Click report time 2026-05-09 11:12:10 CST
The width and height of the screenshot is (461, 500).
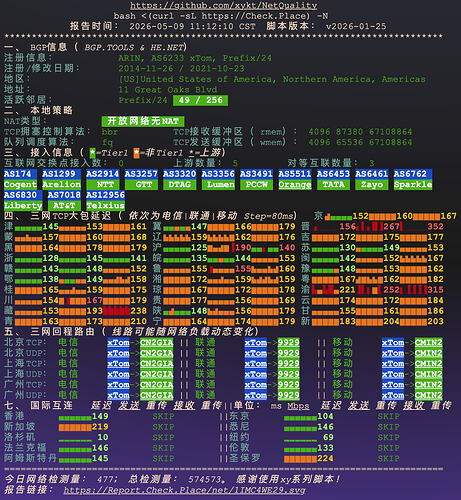click(192, 26)
